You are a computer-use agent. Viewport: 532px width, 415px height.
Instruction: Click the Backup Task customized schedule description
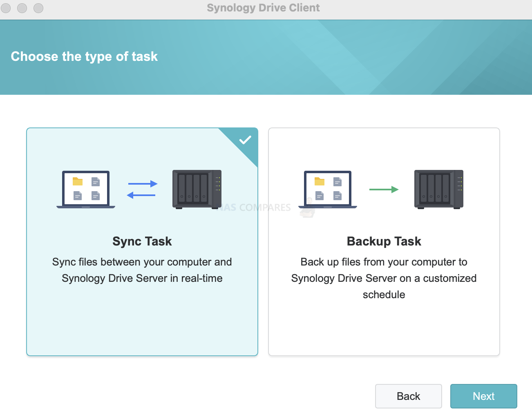[x=384, y=278]
